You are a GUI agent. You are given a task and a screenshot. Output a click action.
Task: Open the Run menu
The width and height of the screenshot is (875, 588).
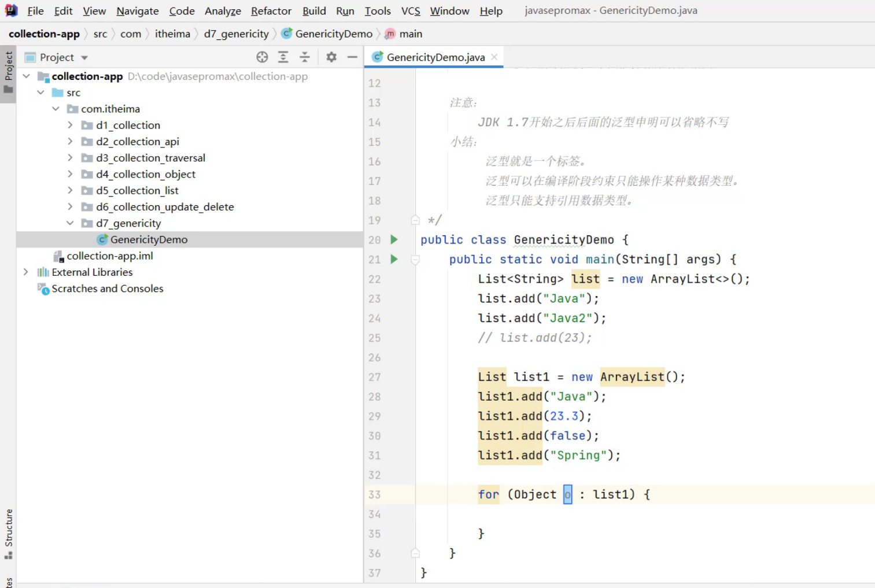coord(345,11)
